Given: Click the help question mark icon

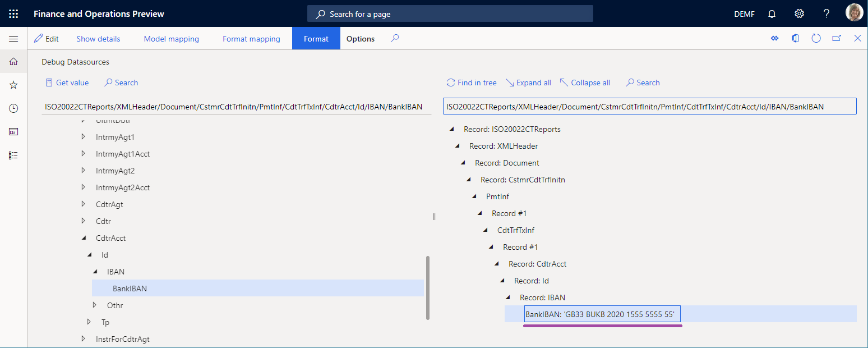Looking at the screenshot, I should tap(827, 13).
